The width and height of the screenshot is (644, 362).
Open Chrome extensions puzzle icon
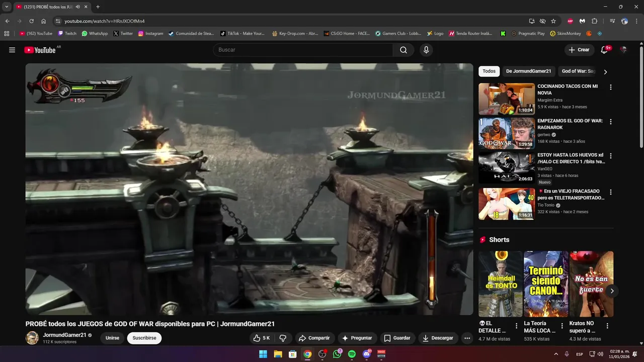coord(594,21)
